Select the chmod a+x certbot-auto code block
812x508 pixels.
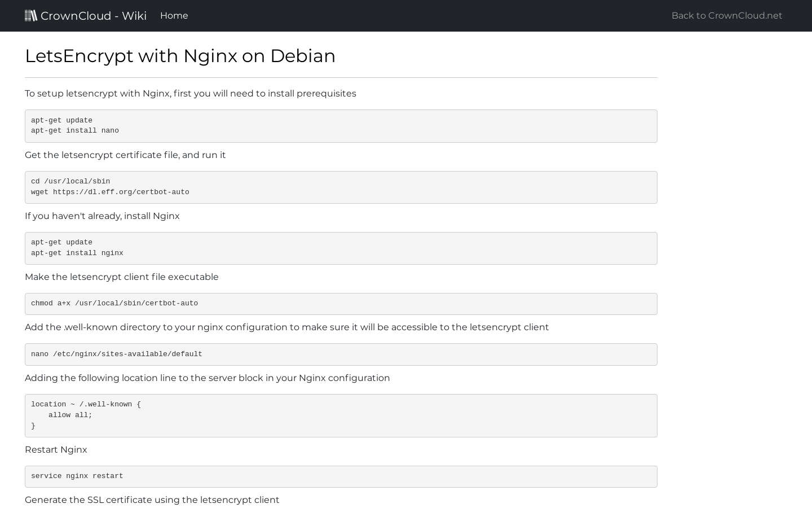click(341, 304)
